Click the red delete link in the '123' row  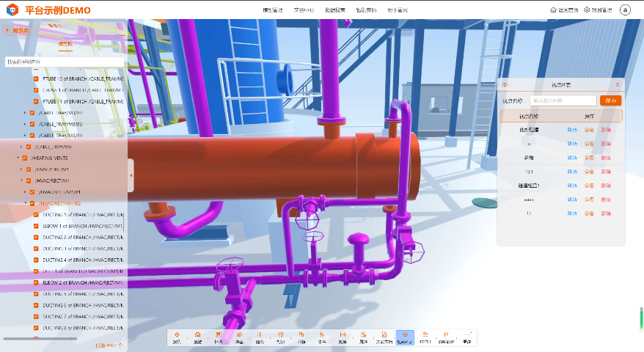pyautogui.click(x=605, y=172)
